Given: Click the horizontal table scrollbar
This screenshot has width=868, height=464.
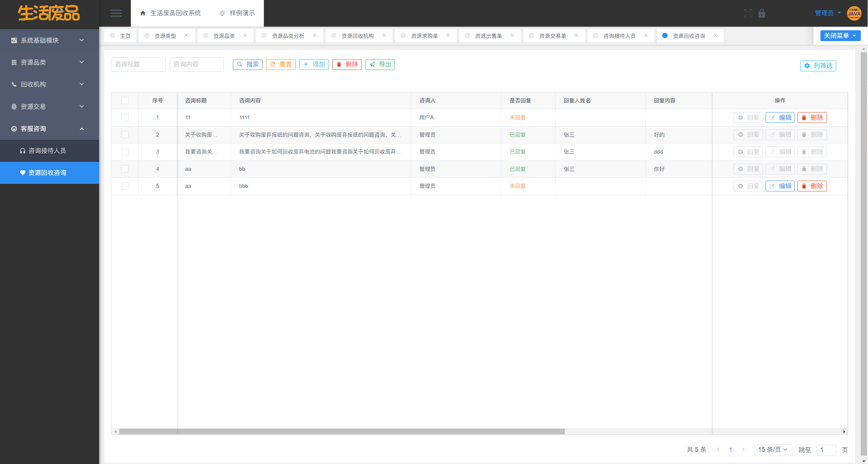Looking at the screenshot, I should (342, 432).
